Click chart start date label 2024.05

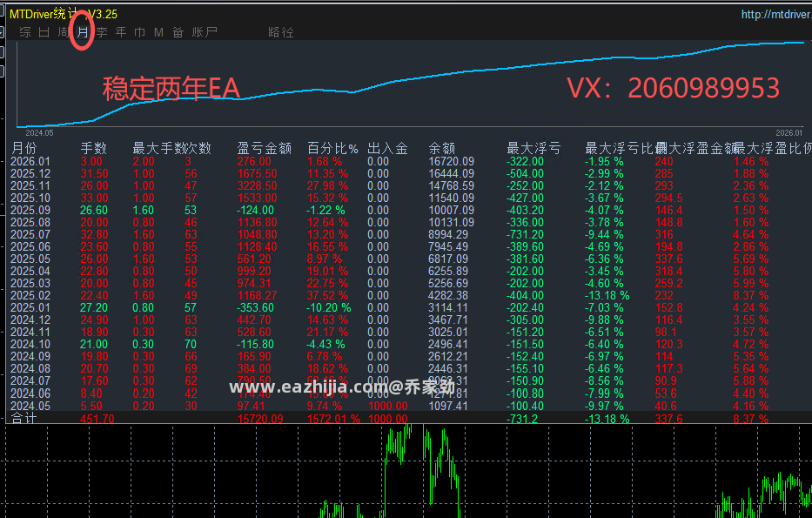[39, 133]
